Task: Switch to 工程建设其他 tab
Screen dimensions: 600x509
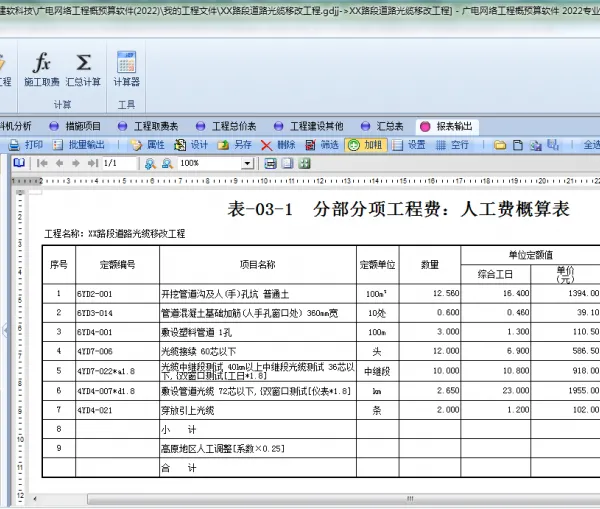Action: [x=309, y=126]
